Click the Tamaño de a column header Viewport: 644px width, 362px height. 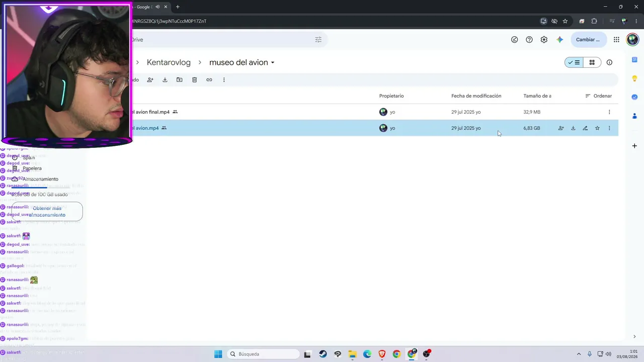pyautogui.click(x=537, y=96)
